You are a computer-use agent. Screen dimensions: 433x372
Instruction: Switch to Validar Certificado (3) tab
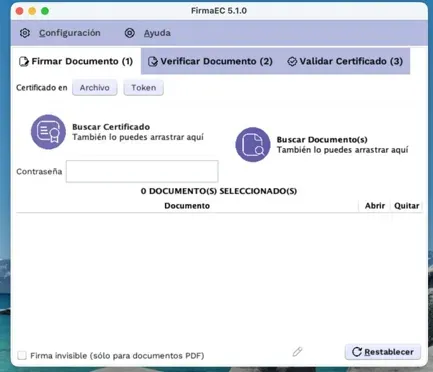[x=345, y=61]
